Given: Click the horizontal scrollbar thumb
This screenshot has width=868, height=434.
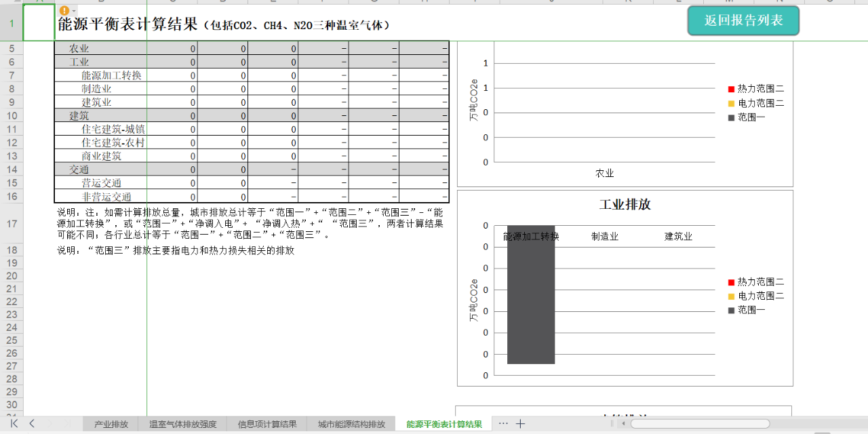Looking at the screenshot, I should (x=700, y=424).
